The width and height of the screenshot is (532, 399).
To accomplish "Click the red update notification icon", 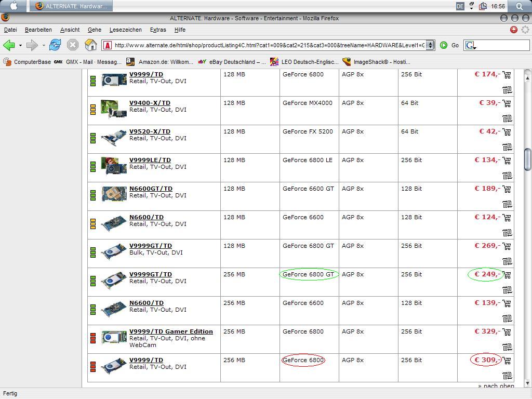I will tap(514, 30).
